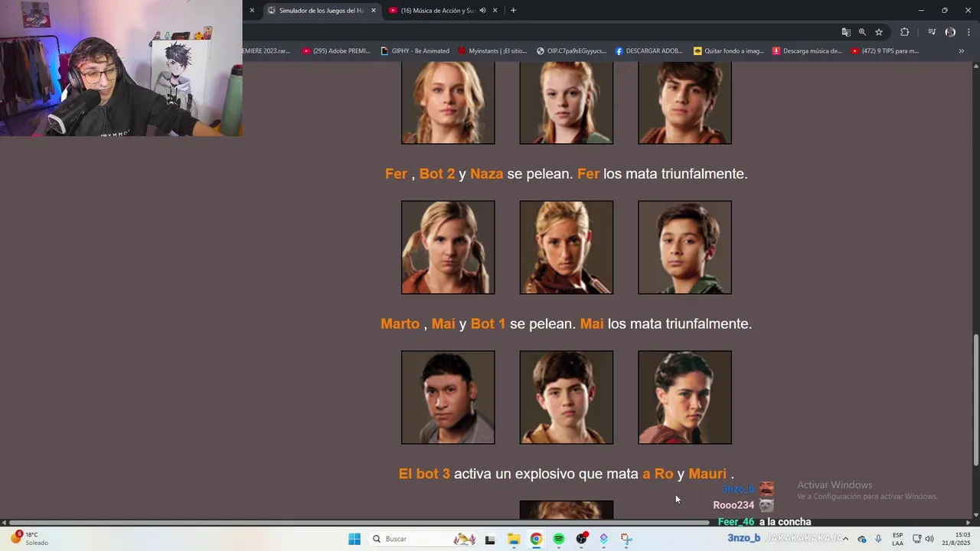
Task: Click the name 'Naza' in fight text
Action: click(x=487, y=174)
